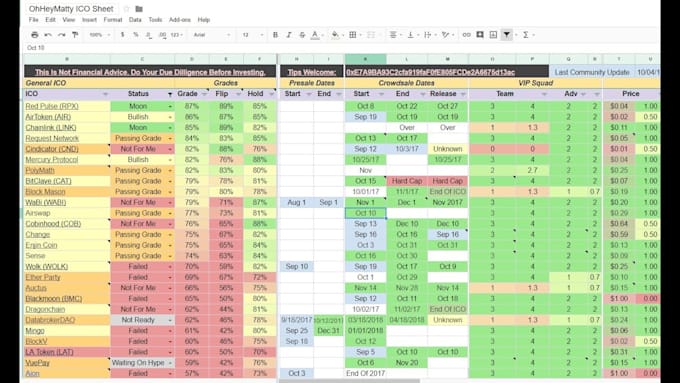Click the Insert chart icon
The height and width of the screenshot is (383, 680).
tap(493, 35)
